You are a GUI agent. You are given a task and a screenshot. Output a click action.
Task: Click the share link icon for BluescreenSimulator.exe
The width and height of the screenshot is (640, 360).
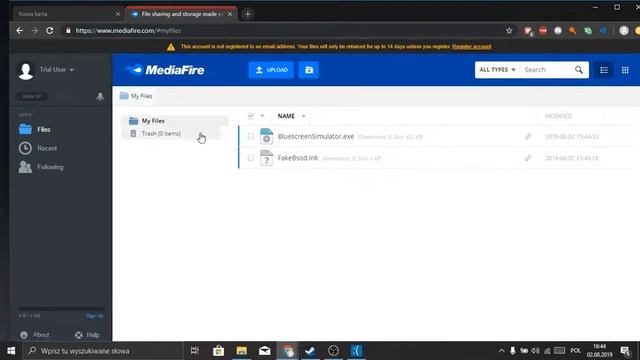click(528, 136)
